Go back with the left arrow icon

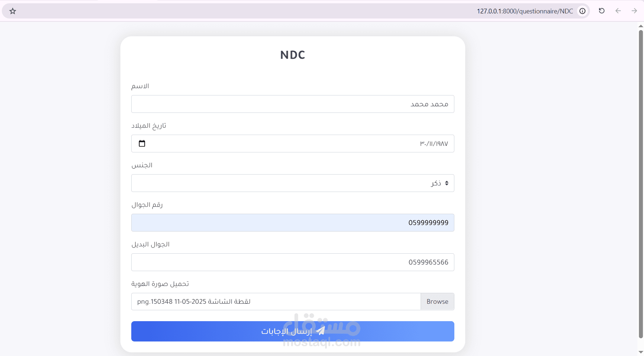point(618,11)
